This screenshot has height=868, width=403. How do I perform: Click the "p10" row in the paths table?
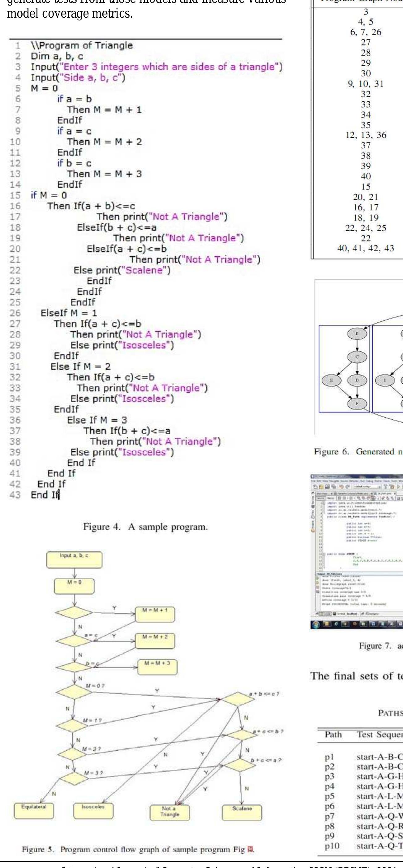click(x=360, y=846)
